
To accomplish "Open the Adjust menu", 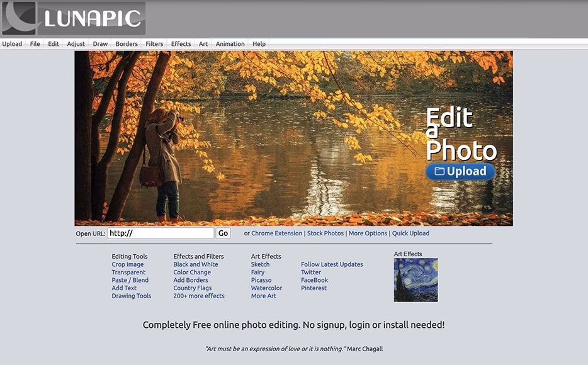I will 76,44.
